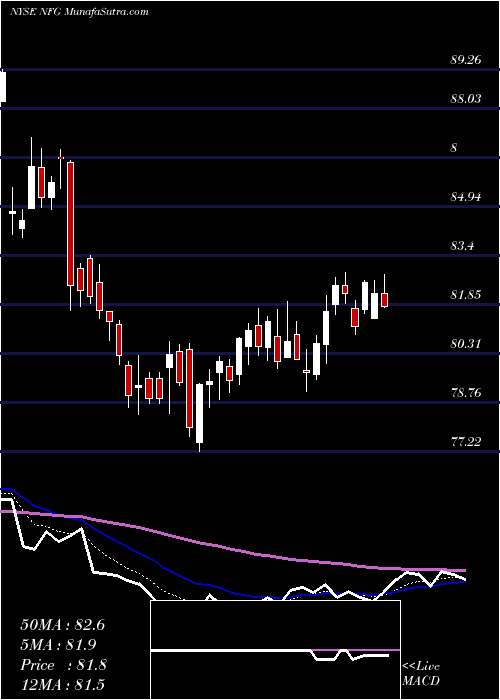Select the 80.31 price level label
This screenshot has width=500, height=700.
pyautogui.click(x=466, y=344)
